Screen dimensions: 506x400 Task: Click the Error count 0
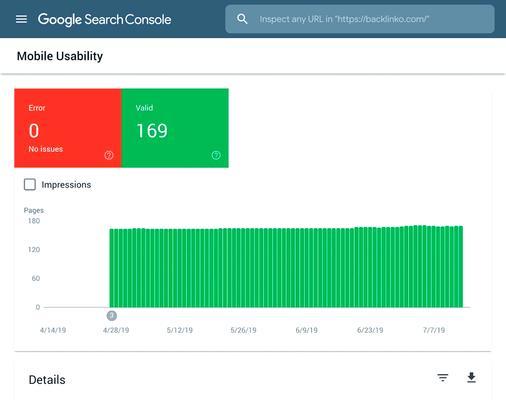(34, 131)
